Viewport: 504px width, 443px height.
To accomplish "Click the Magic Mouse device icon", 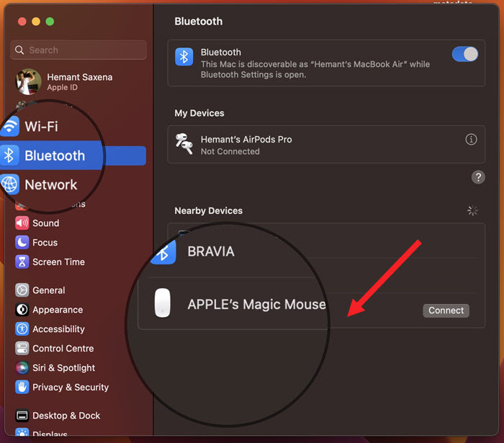I will click(162, 303).
